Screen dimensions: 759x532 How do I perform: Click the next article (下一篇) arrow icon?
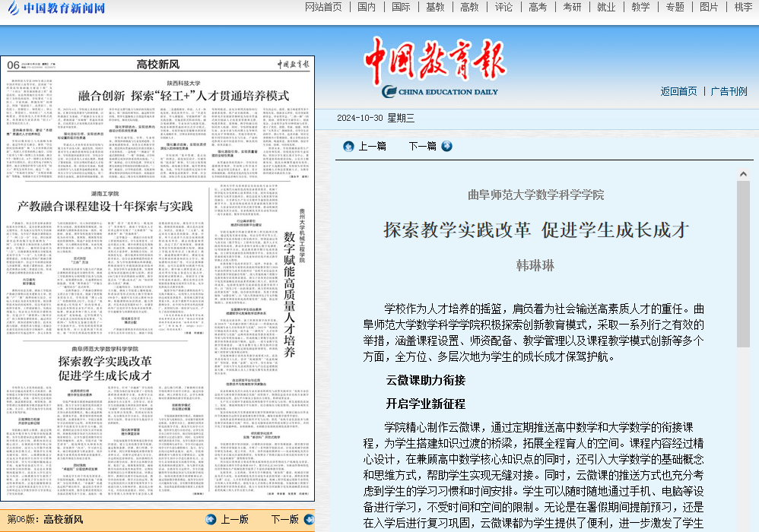[x=446, y=146]
